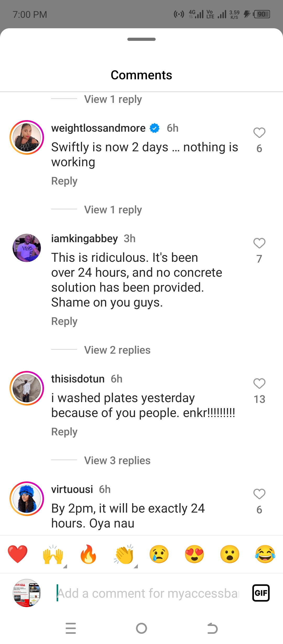
Task: Reply to the thisisdotun comment
Action: 64,432
